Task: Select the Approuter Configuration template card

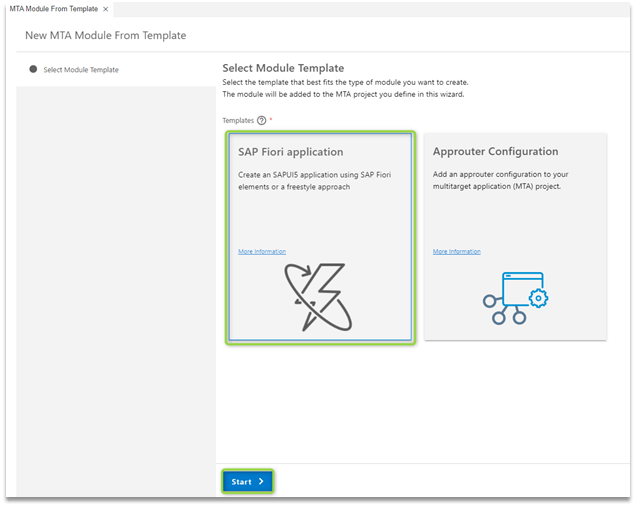Action: 515,237
